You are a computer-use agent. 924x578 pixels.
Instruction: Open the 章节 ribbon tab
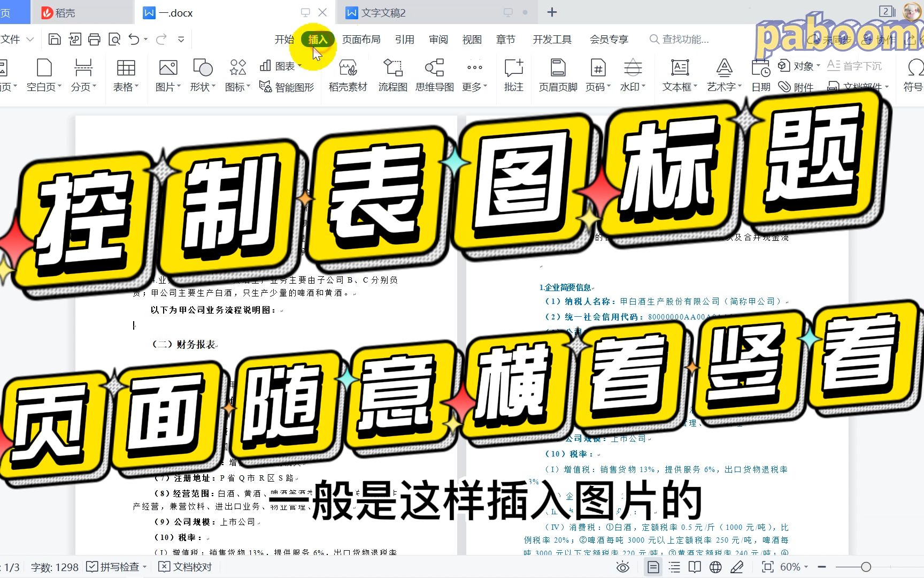pyautogui.click(x=506, y=40)
